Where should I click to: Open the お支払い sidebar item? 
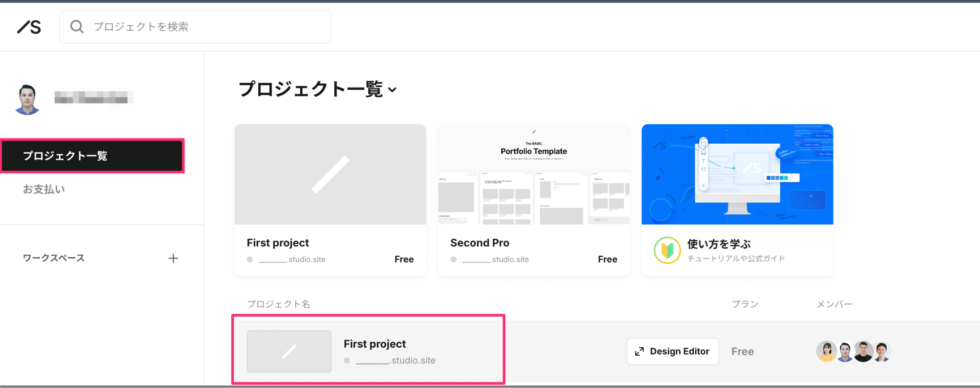[x=44, y=189]
